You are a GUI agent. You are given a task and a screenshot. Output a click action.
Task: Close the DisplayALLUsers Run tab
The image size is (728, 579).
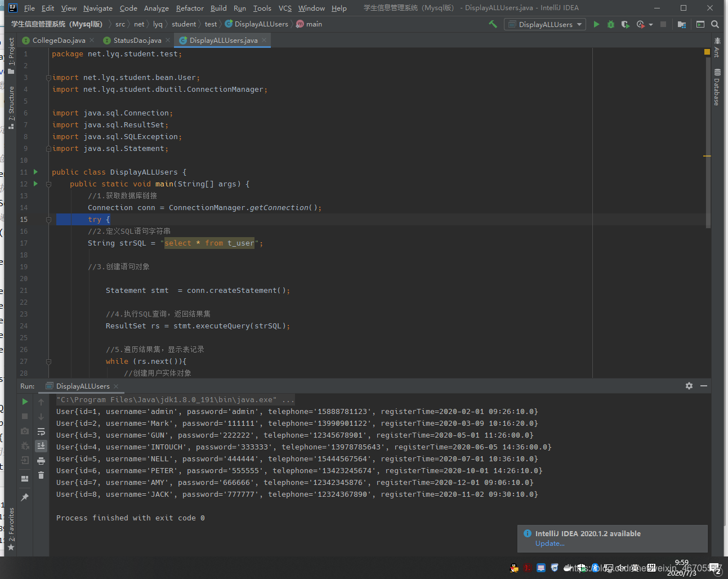tap(116, 386)
